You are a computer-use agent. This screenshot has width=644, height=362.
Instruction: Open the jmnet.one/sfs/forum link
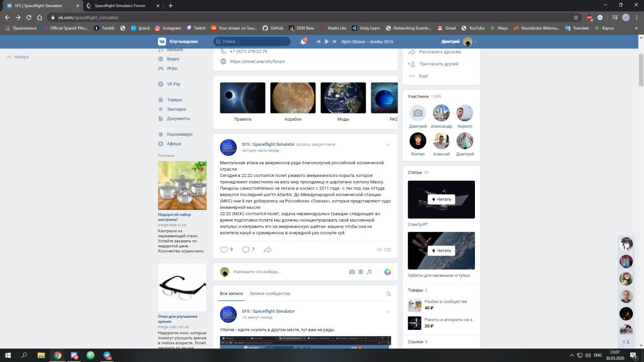(257, 61)
